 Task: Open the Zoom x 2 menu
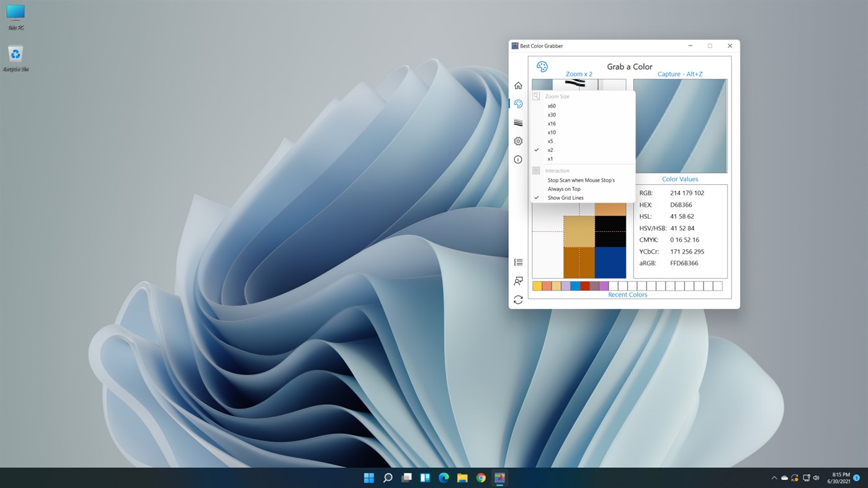click(578, 74)
